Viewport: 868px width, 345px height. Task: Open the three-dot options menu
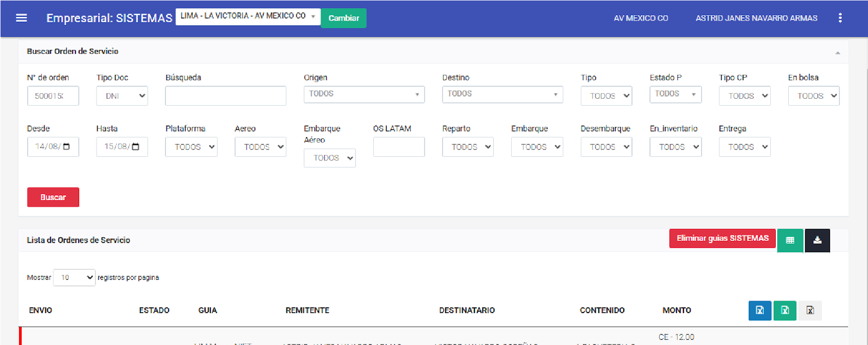840,18
